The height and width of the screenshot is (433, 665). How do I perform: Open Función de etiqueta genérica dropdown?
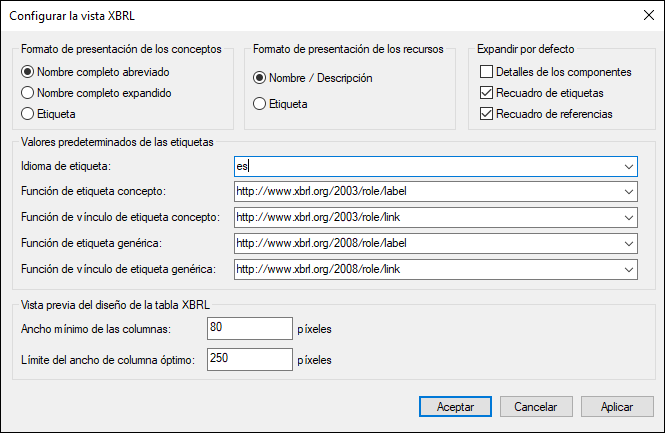pos(628,243)
